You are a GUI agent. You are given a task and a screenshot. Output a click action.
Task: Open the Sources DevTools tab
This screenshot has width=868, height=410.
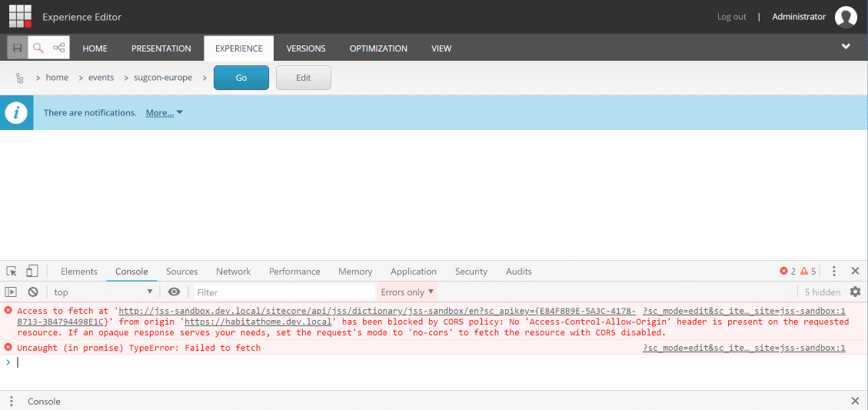point(182,272)
